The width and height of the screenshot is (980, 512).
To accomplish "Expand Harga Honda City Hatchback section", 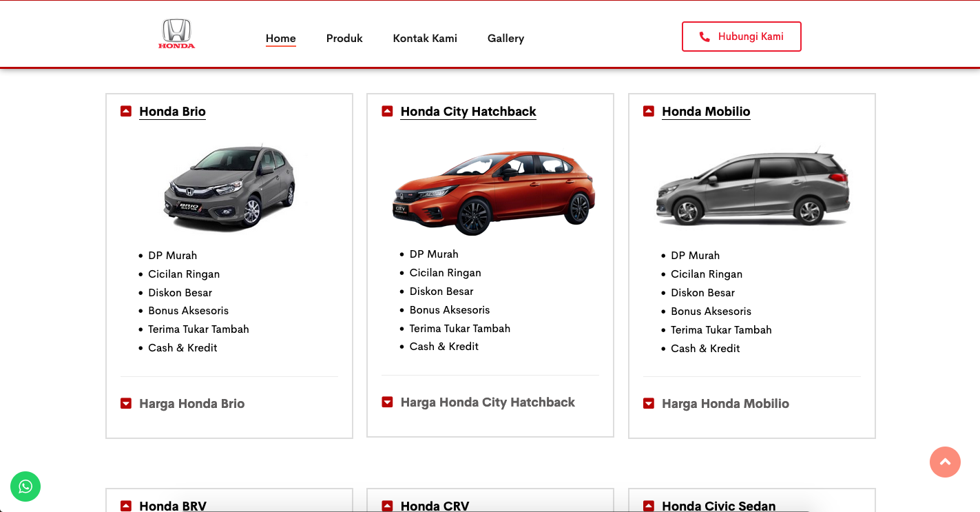I will click(487, 402).
